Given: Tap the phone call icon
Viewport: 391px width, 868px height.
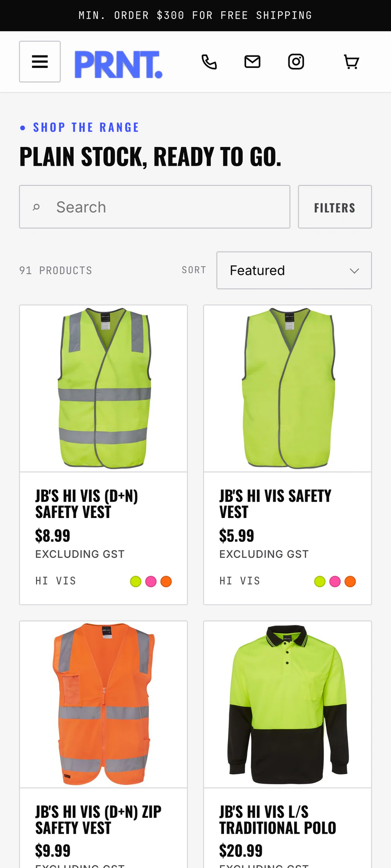Looking at the screenshot, I should (209, 62).
